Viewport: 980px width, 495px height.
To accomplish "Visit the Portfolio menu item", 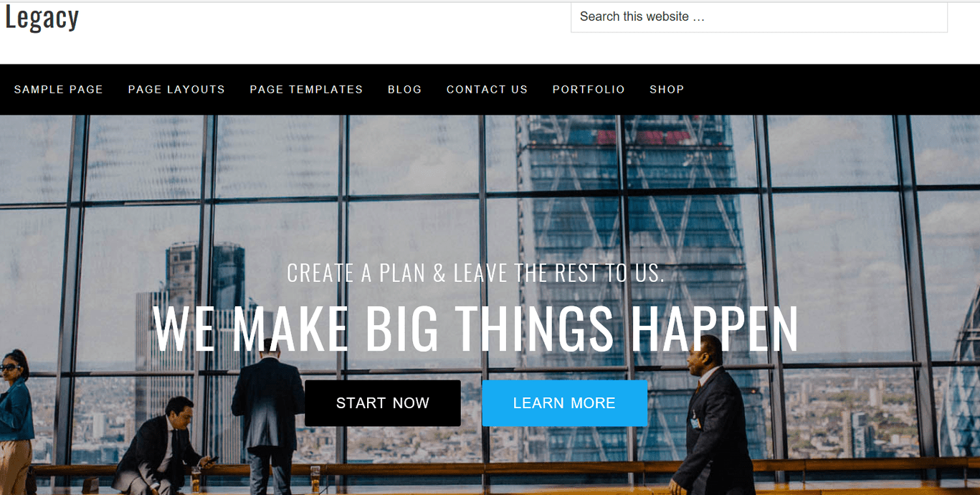I will click(x=589, y=90).
